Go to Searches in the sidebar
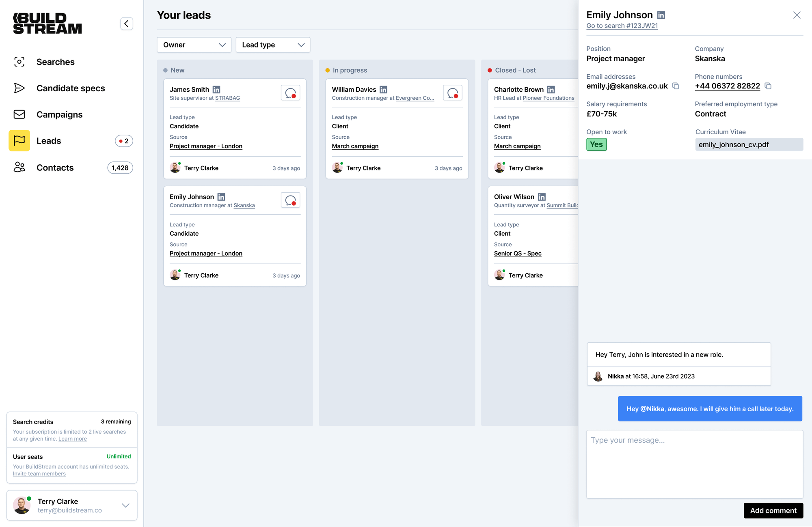812x527 pixels. pyautogui.click(x=56, y=62)
